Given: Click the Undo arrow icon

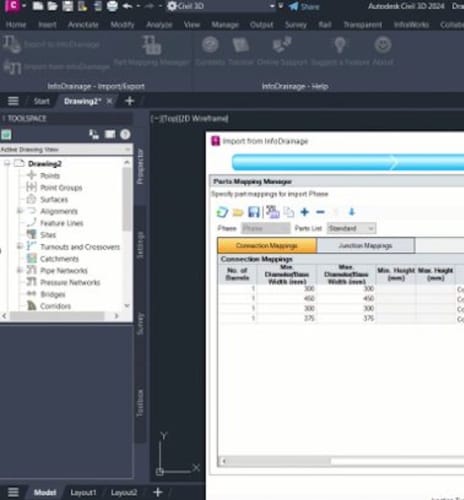Looking at the screenshot, I should [127, 6].
